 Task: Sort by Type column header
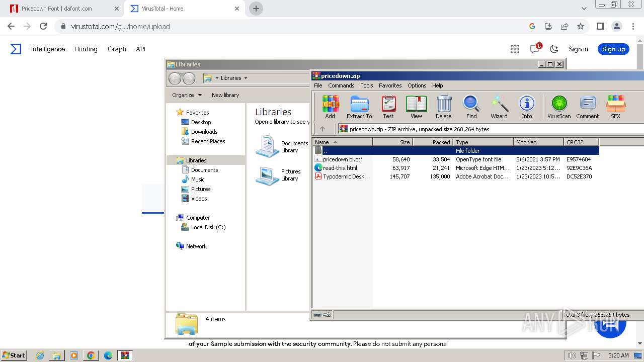coord(483,142)
